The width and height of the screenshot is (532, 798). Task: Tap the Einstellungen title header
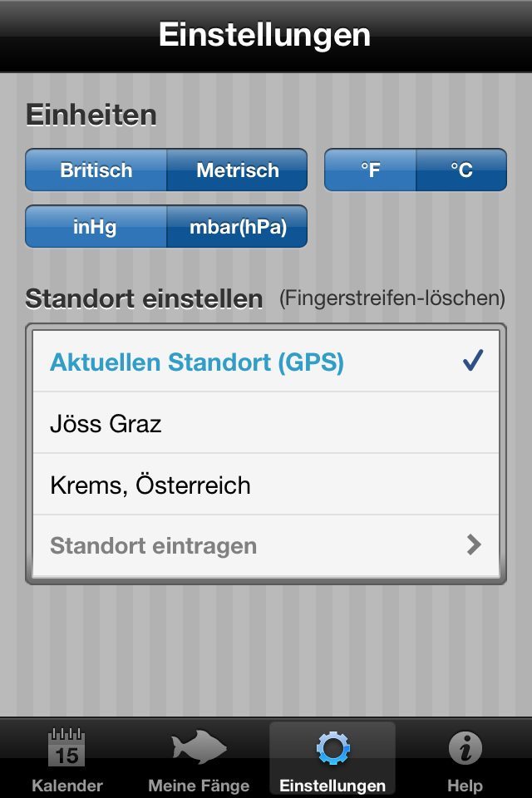tap(264, 35)
